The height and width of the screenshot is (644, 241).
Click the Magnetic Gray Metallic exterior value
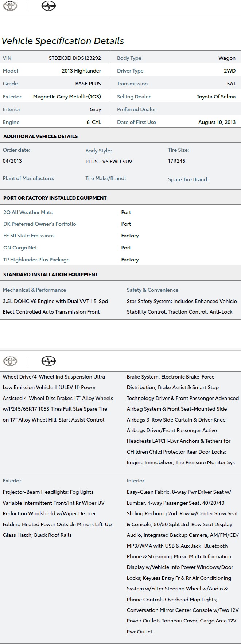click(67, 97)
